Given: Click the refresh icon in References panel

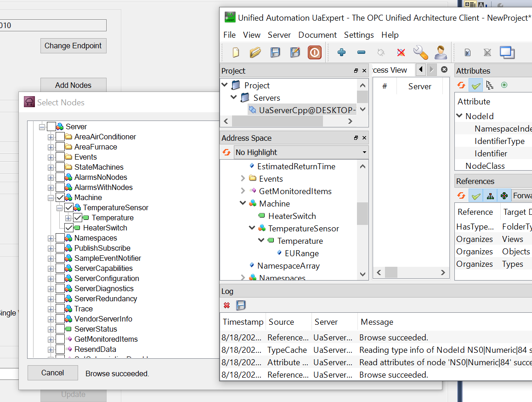Looking at the screenshot, I should 461,195.
